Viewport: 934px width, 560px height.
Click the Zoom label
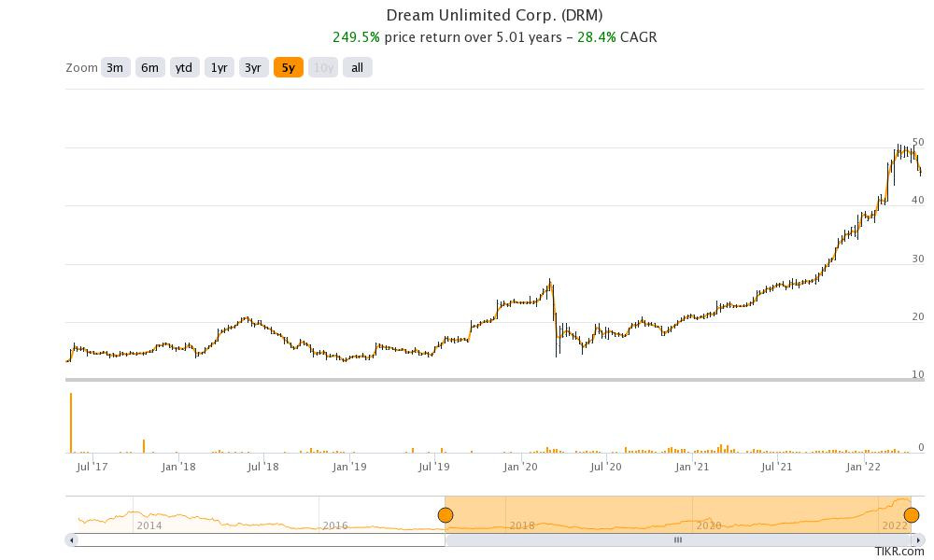point(81,68)
